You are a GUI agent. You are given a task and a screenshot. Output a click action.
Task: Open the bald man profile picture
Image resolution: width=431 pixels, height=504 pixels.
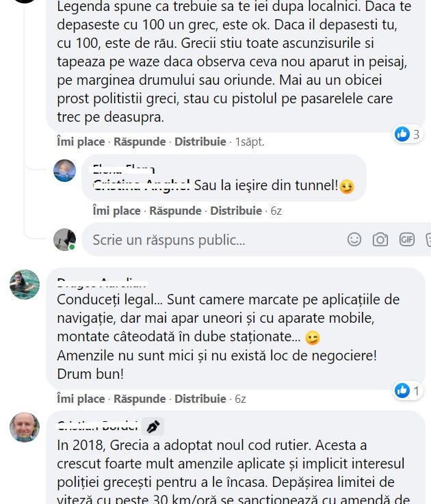[x=25, y=427]
